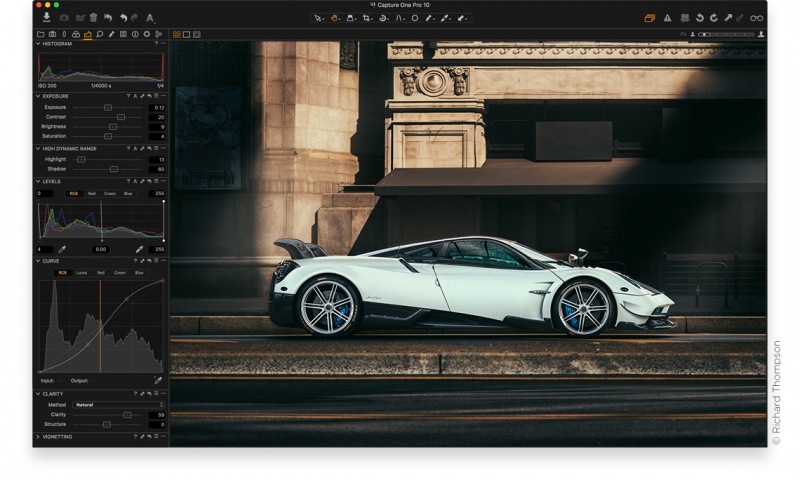This screenshot has height=480, width=800.
Task: Switch Levels channel to Red
Action: pyautogui.click(x=91, y=193)
